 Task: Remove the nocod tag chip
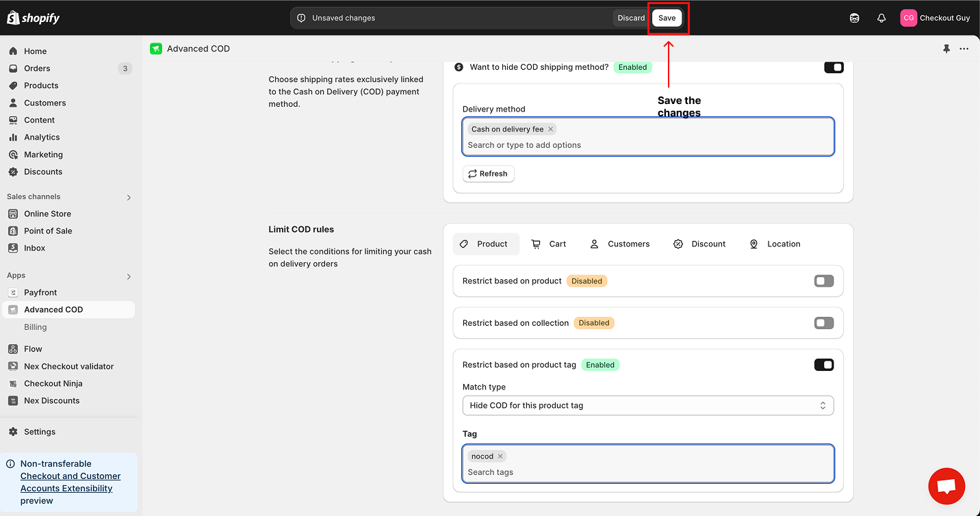point(500,456)
